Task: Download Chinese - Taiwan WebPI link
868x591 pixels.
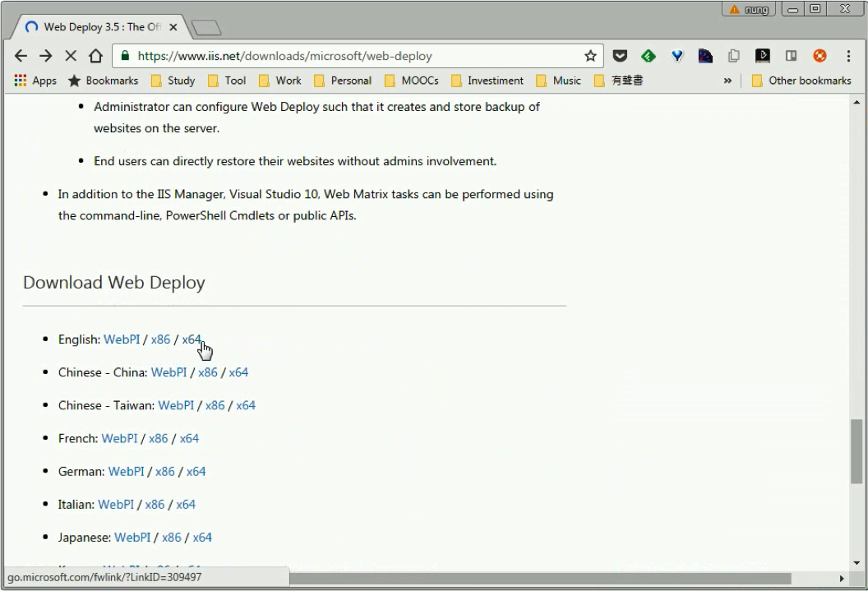Action: coord(176,405)
